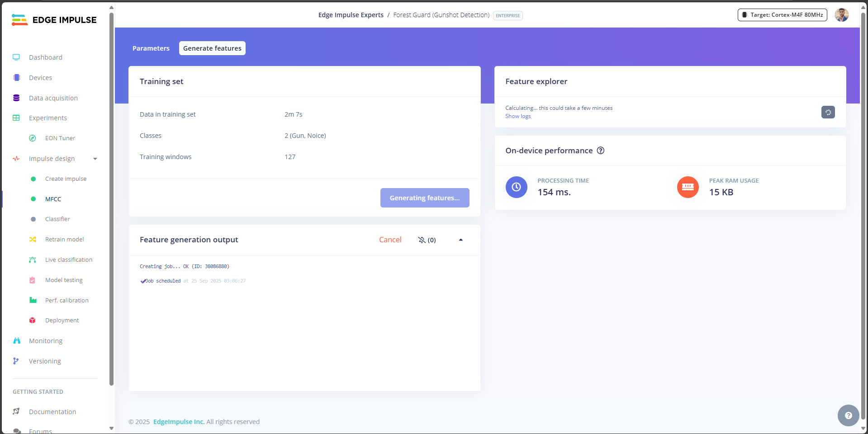Click the Show logs link
Image resolution: width=868 pixels, height=434 pixels.
click(518, 116)
